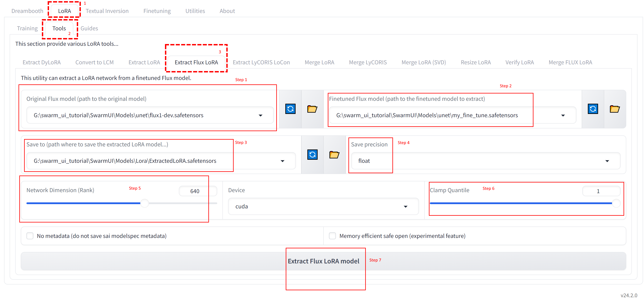The height and width of the screenshot is (303, 644).
Task: Open folder browser for Original Flux model
Action: (x=312, y=109)
